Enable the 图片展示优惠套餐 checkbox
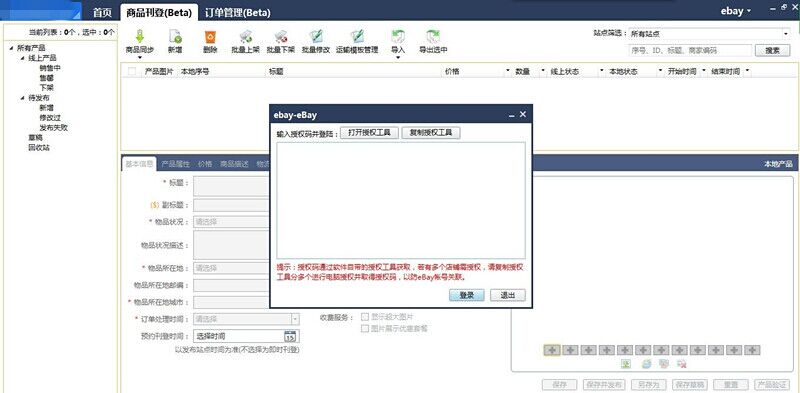 point(365,328)
